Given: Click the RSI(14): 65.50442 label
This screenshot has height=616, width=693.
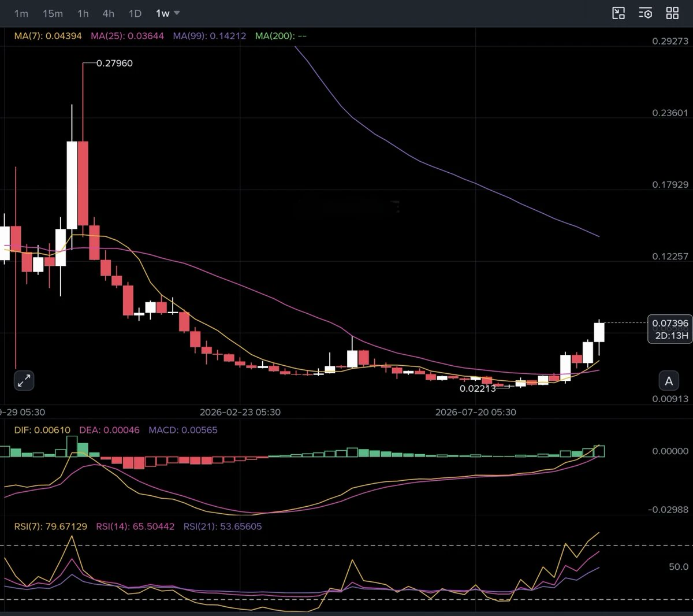Looking at the screenshot, I should [x=135, y=526].
